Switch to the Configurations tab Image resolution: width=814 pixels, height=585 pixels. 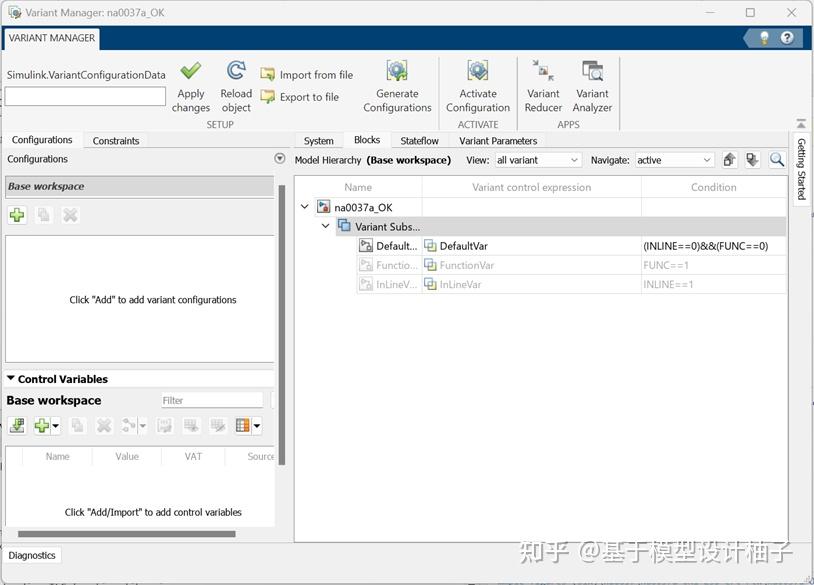pyautogui.click(x=42, y=140)
